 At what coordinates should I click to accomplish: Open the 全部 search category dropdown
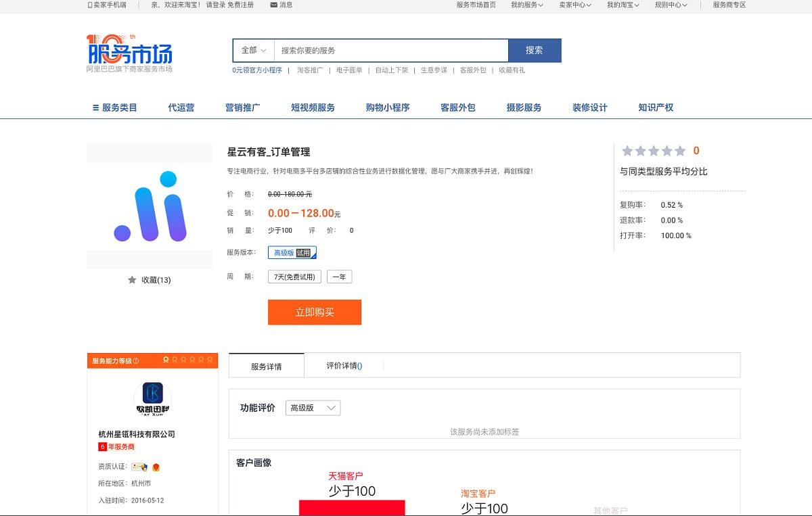[x=254, y=50]
